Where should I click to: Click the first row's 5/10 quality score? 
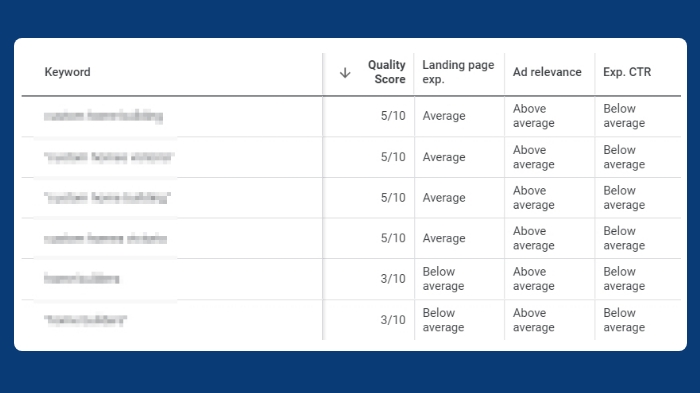(x=393, y=116)
